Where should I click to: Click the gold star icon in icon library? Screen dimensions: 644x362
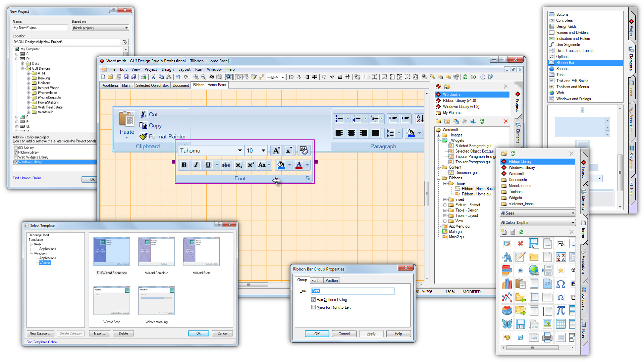pyautogui.click(x=560, y=270)
